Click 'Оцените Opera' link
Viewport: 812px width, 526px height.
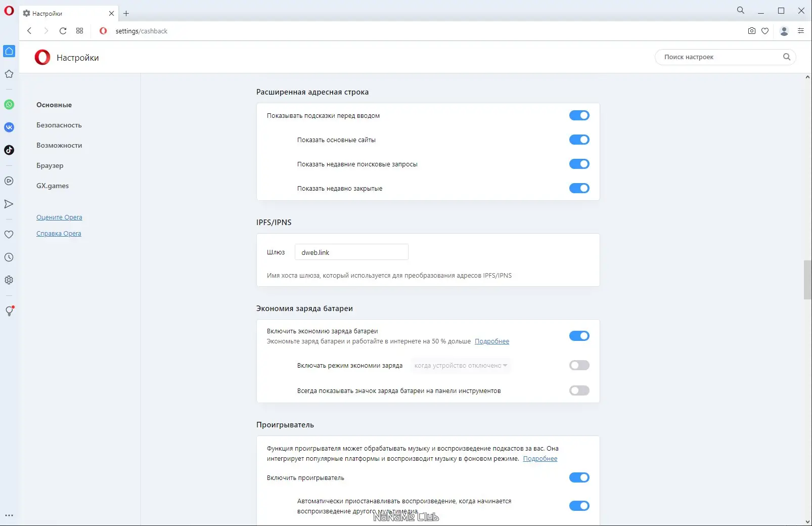[59, 217]
